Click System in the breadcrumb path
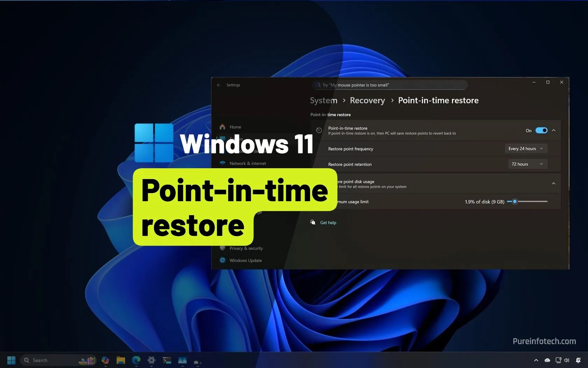 [x=323, y=100]
